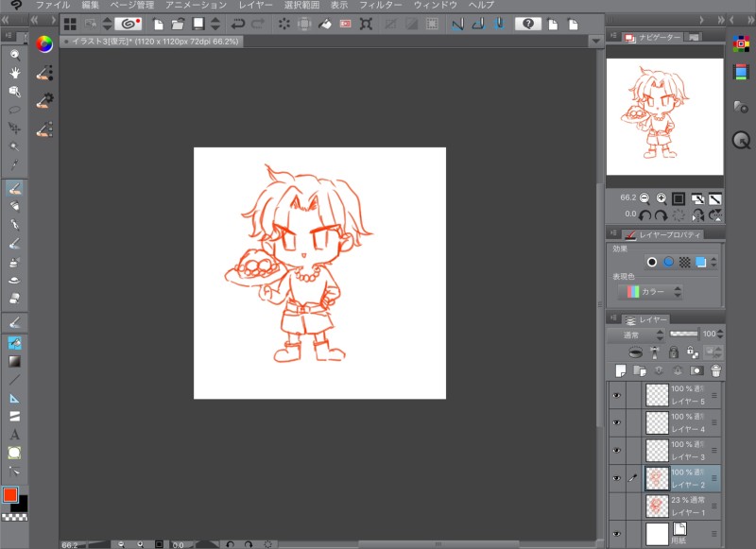This screenshot has width=756, height=549.
Task: Select the Airbrush tool
Action: pos(15,262)
